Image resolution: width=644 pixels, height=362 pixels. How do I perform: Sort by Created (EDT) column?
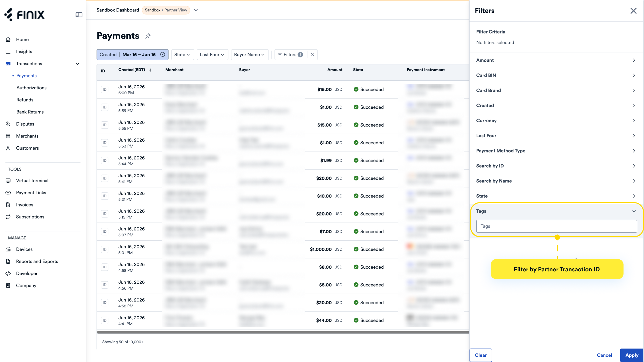pyautogui.click(x=135, y=70)
